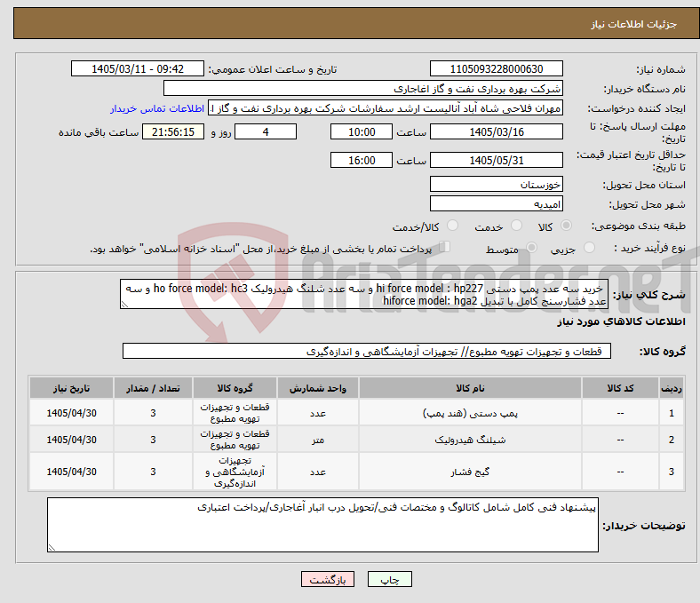The image size is (700, 603).
Task: Click the گروه کالا field
Action: pyautogui.click(x=367, y=351)
